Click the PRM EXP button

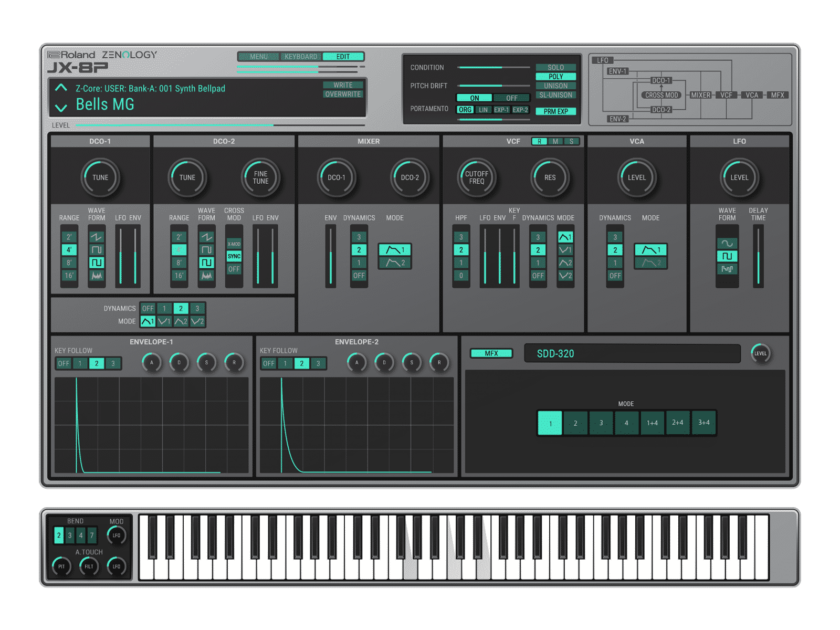pyautogui.click(x=555, y=111)
